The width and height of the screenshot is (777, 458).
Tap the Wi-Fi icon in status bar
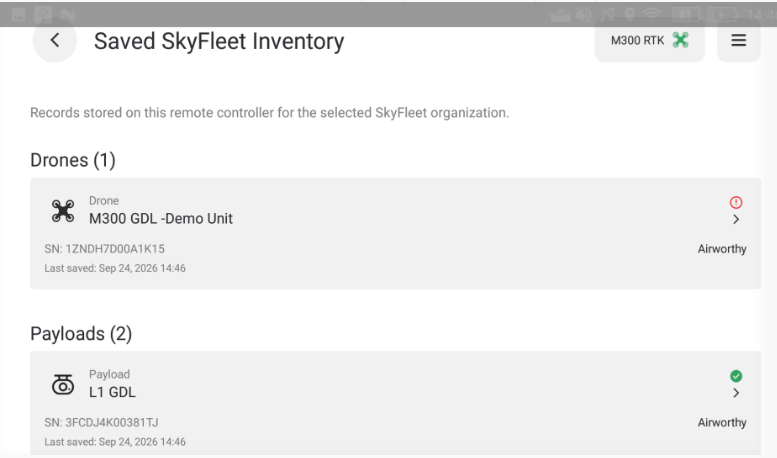[x=652, y=14]
